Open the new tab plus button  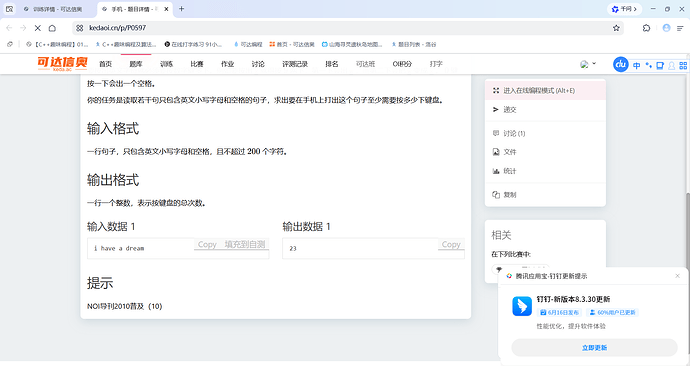(181, 9)
